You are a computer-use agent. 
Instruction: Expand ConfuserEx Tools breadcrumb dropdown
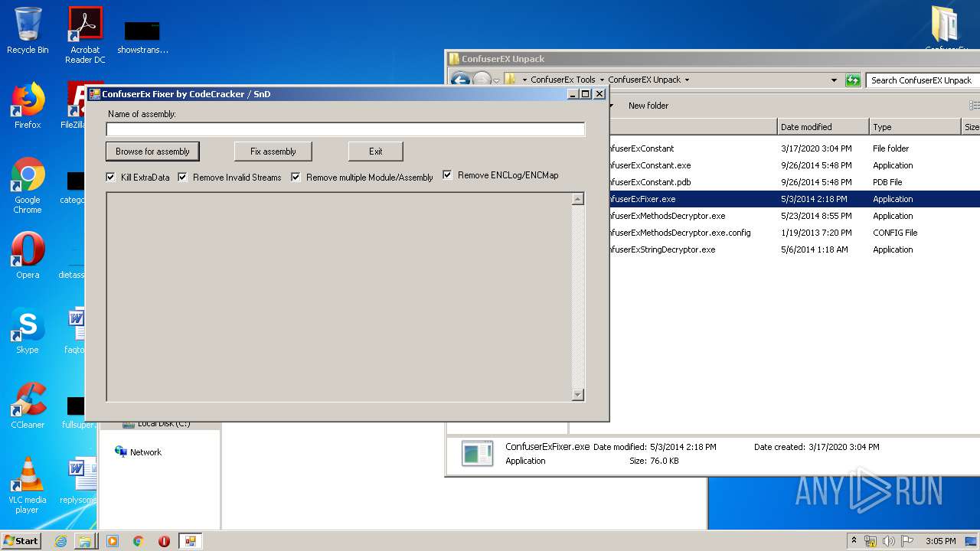tap(602, 80)
